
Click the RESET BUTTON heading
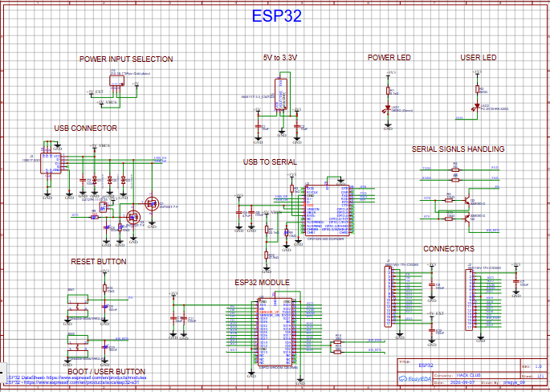pyautogui.click(x=99, y=261)
